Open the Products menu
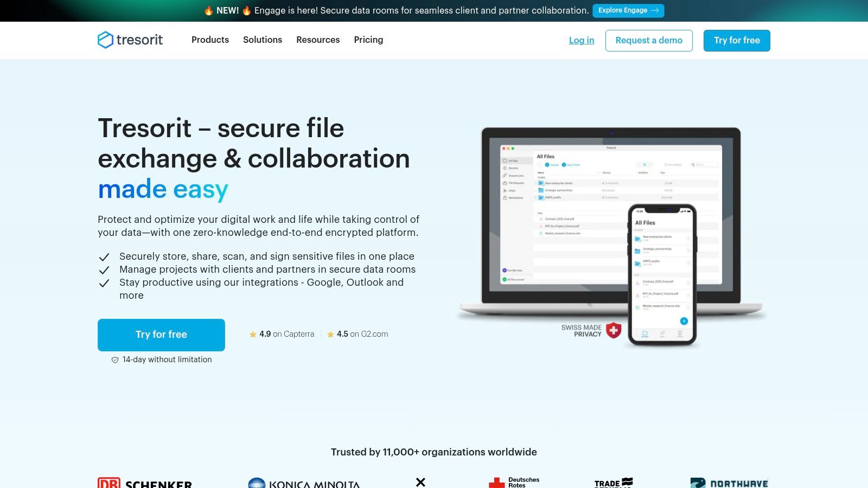The image size is (868, 488). [x=210, y=40]
